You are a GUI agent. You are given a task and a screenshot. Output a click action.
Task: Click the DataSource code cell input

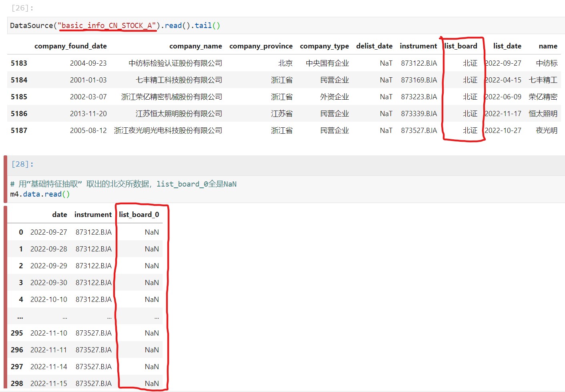coord(286,26)
